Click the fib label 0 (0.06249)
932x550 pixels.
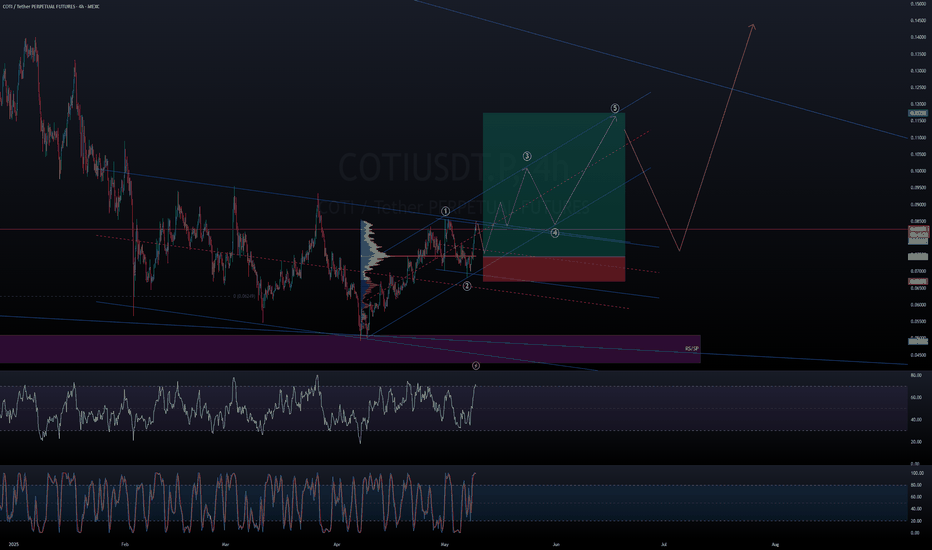point(244,296)
